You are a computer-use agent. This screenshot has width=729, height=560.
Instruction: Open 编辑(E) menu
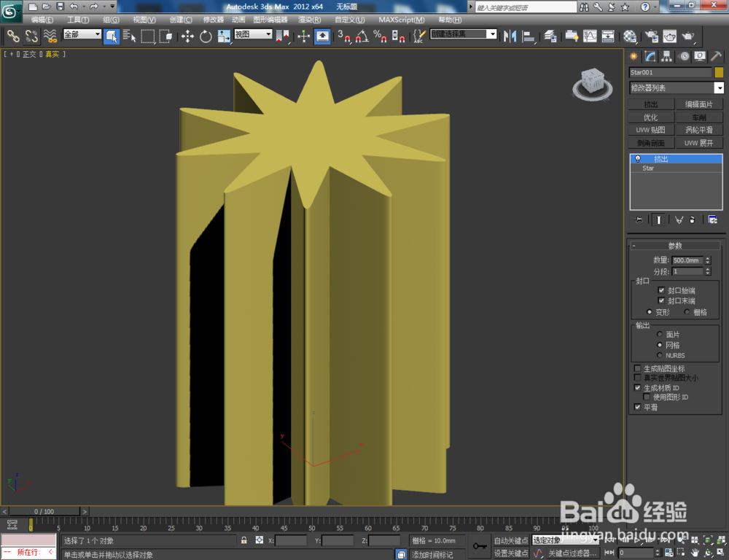(42, 20)
